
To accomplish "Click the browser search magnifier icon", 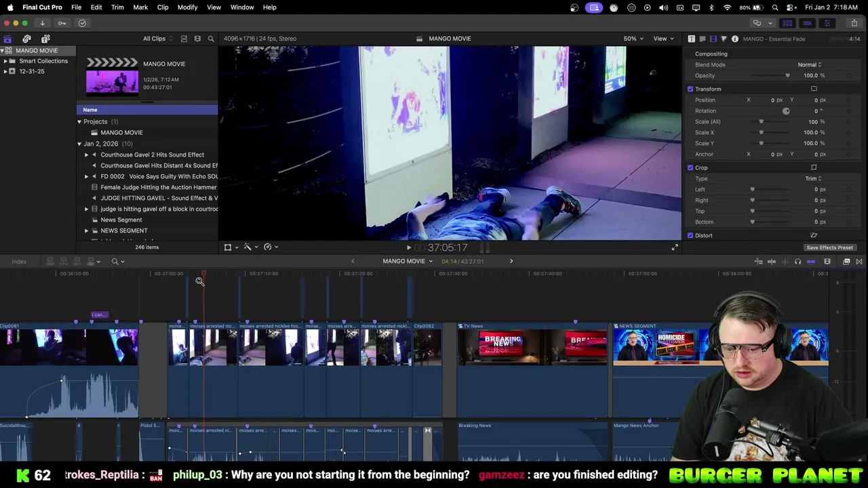I will click(211, 39).
